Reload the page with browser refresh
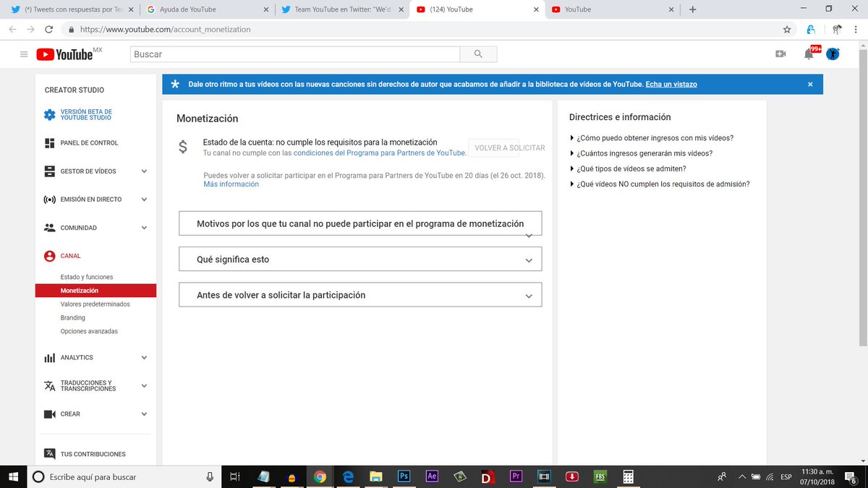 pyautogui.click(x=48, y=30)
